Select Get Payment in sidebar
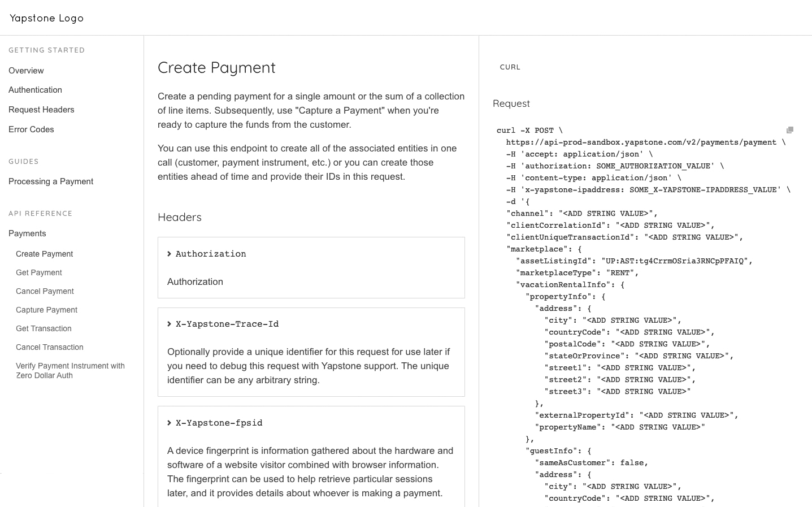 (39, 272)
